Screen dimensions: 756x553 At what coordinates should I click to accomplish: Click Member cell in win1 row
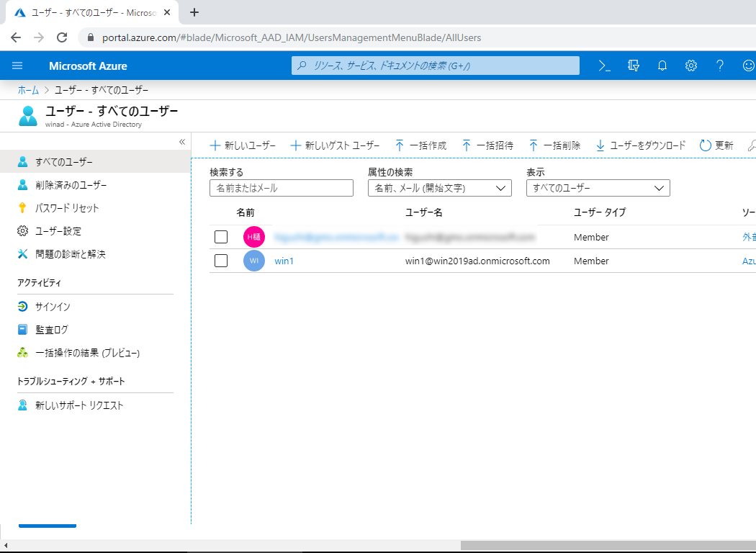591,261
